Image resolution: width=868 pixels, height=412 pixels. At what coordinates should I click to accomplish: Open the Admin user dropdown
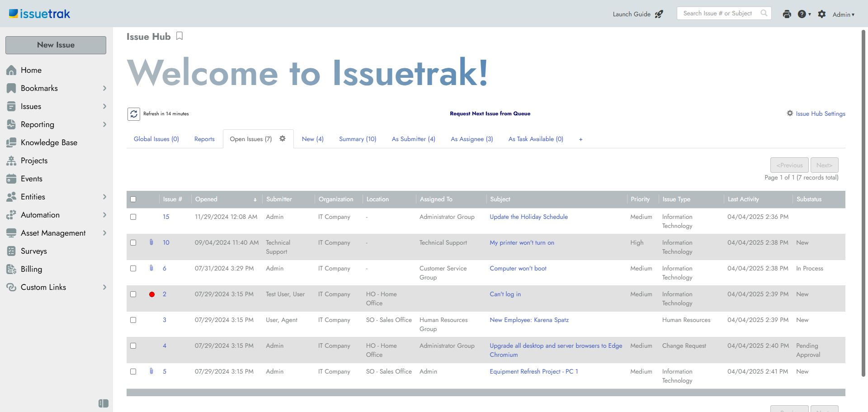[844, 14]
